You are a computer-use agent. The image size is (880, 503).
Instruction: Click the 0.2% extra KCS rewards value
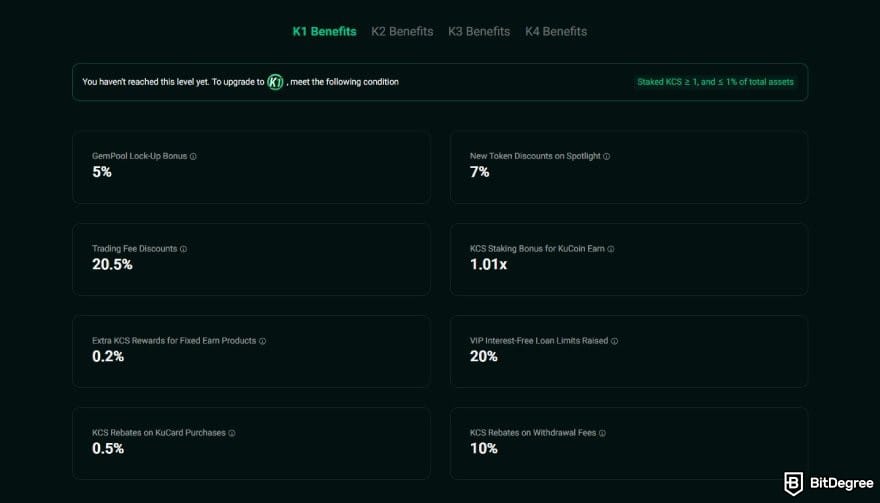(x=108, y=356)
